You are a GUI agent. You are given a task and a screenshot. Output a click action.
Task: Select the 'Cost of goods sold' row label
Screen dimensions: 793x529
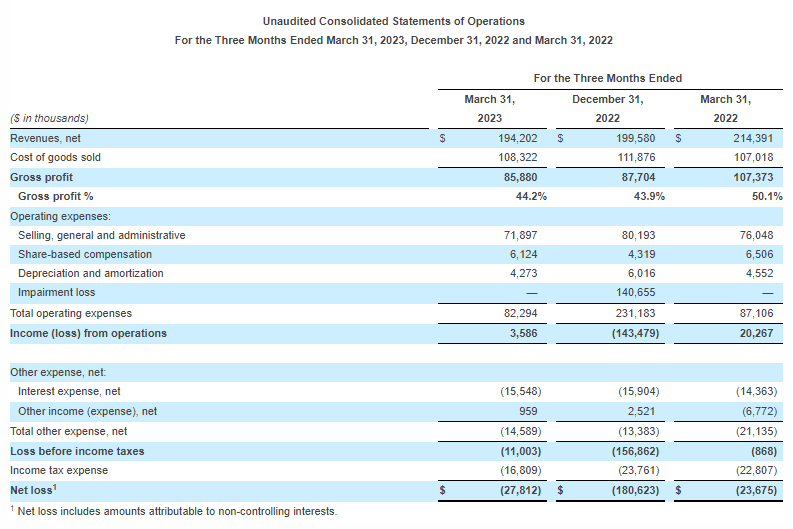pyautogui.click(x=55, y=157)
